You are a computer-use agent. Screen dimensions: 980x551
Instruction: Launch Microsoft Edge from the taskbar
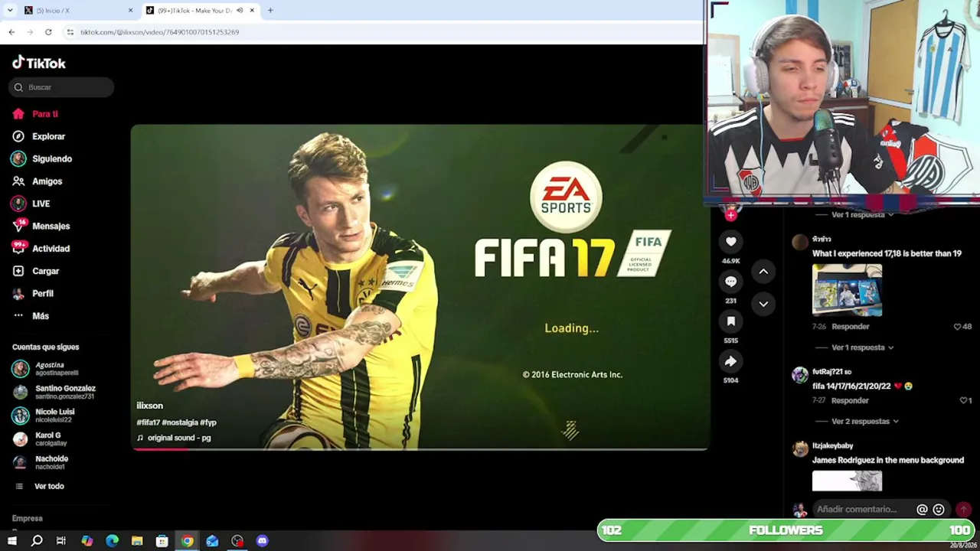[x=112, y=541]
